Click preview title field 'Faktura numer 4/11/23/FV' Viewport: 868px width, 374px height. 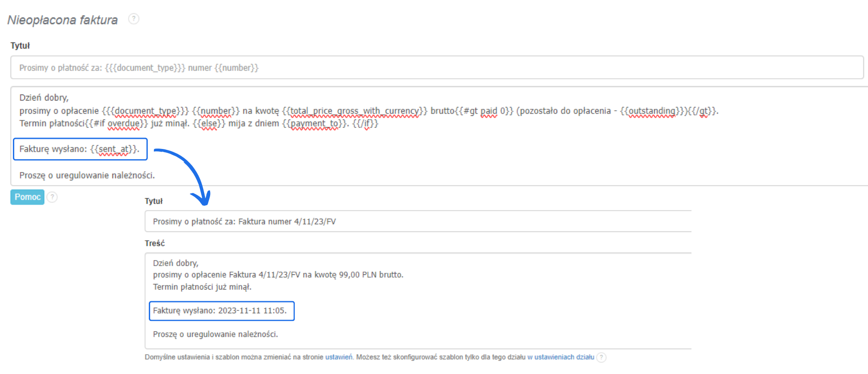(x=418, y=221)
